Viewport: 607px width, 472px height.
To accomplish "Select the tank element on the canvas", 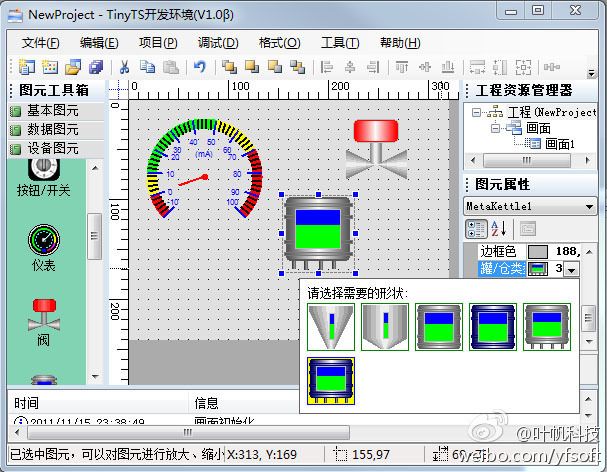I will [318, 233].
